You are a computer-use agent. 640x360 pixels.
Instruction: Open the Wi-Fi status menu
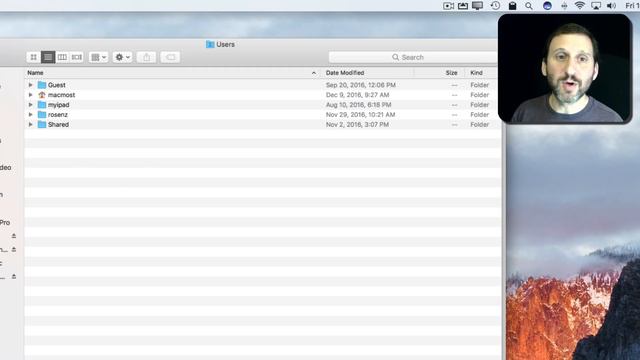580,6
